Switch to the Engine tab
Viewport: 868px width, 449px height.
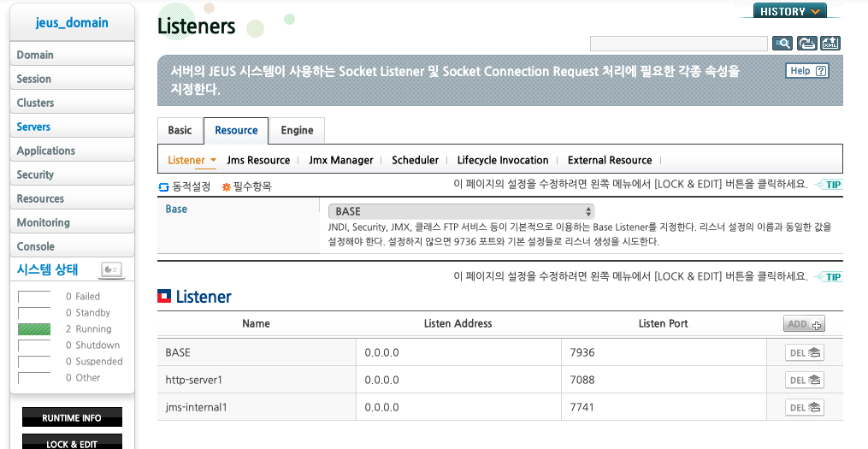click(x=297, y=130)
